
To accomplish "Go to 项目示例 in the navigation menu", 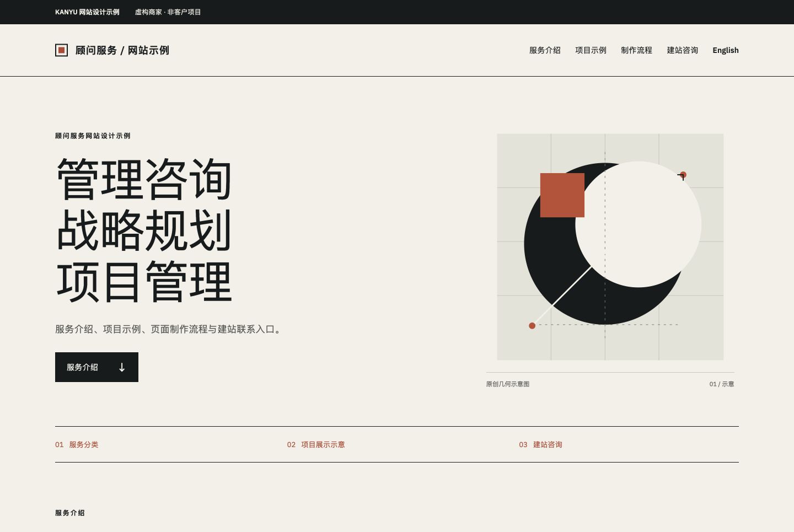I will [x=591, y=50].
